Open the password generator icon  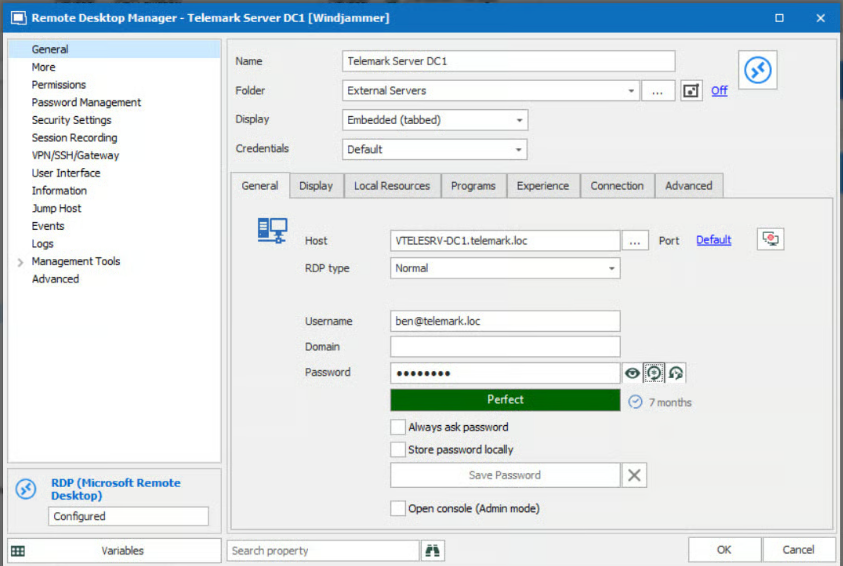[654, 373]
